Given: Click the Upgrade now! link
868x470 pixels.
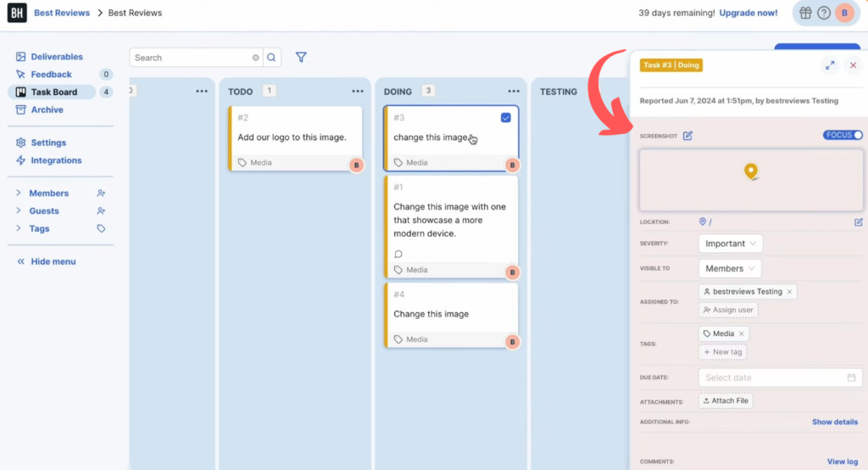Looking at the screenshot, I should click(748, 13).
